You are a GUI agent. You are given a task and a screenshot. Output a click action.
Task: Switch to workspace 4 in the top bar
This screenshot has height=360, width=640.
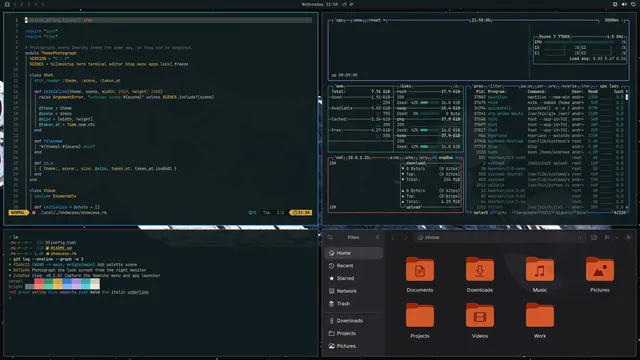click(36, 4)
